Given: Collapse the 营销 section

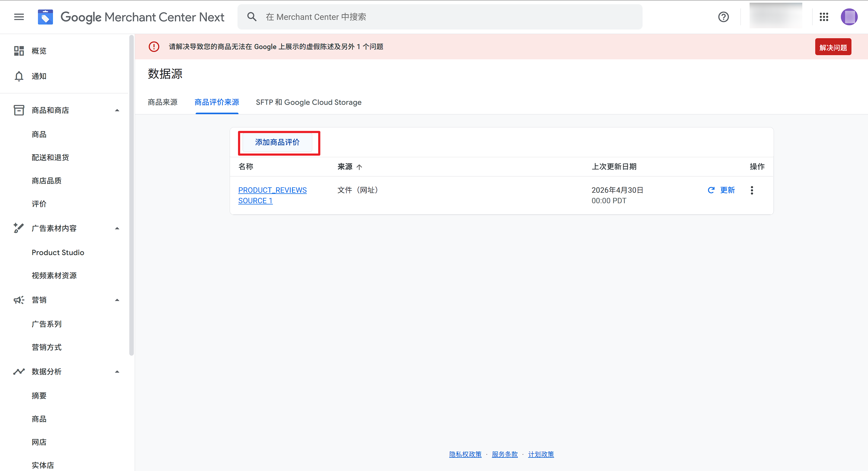Looking at the screenshot, I should (x=117, y=300).
